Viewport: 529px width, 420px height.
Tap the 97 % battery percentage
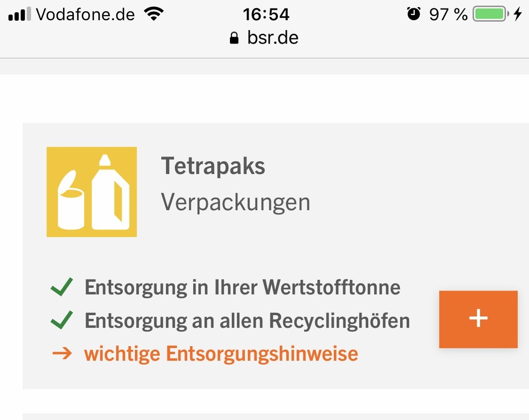pyautogui.click(x=448, y=14)
